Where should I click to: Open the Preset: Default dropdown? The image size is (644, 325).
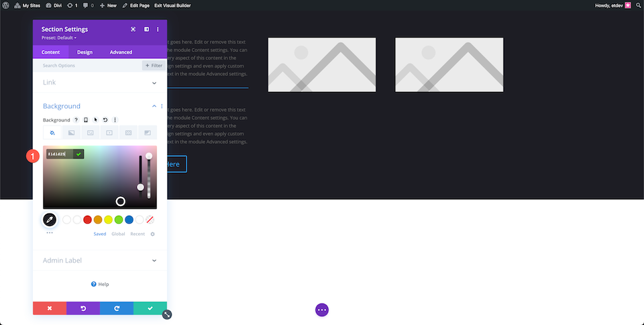tap(59, 38)
